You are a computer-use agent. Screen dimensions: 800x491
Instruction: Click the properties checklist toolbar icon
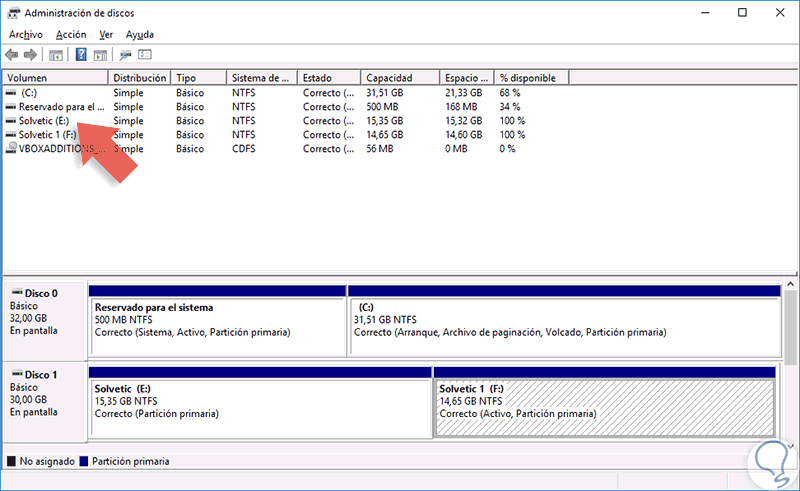145,54
